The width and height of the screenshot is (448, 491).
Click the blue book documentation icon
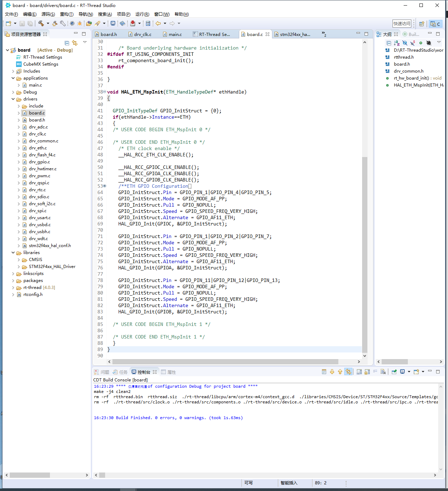click(x=123, y=23)
